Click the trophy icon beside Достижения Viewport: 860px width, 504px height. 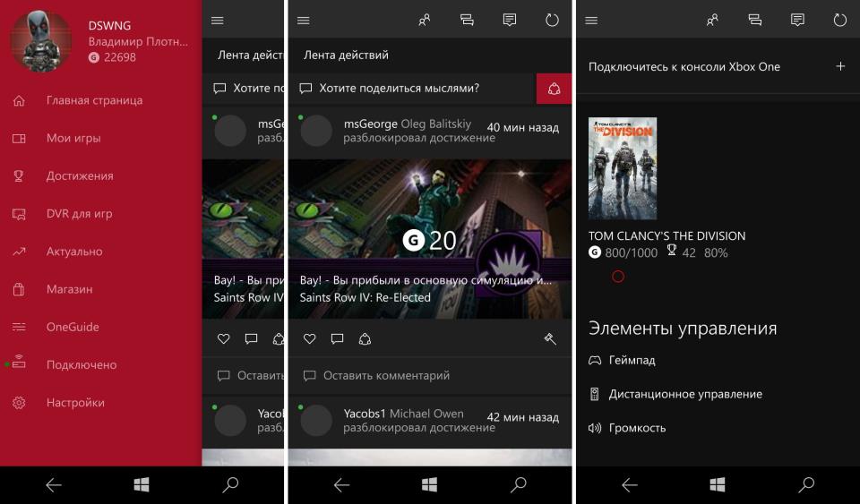(19, 175)
